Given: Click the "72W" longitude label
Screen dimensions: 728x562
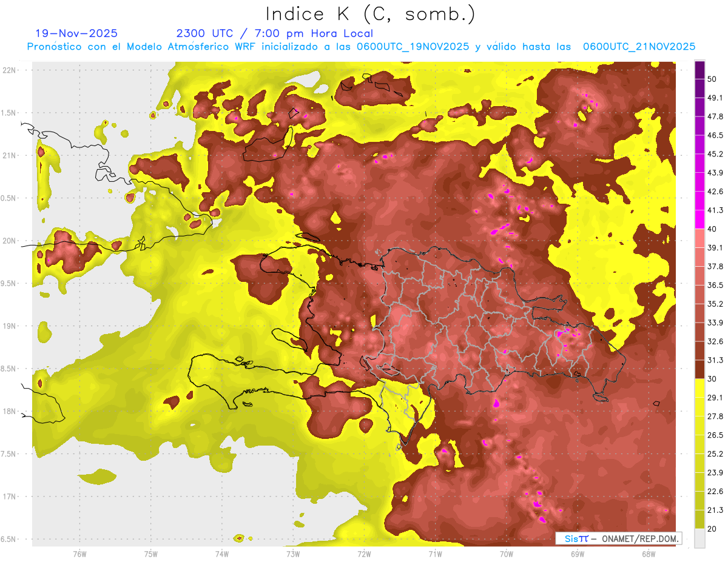Looking at the screenshot, I should point(364,554).
